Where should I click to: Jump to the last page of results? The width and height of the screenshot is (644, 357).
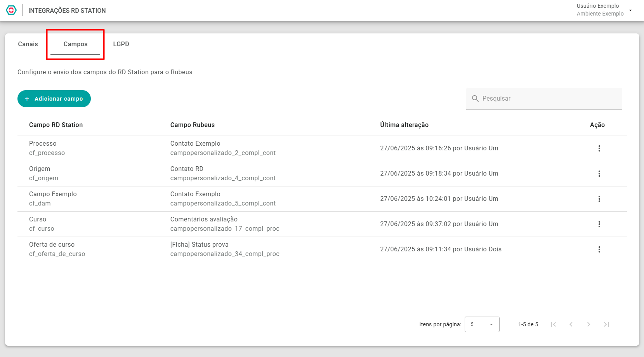click(606, 324)
